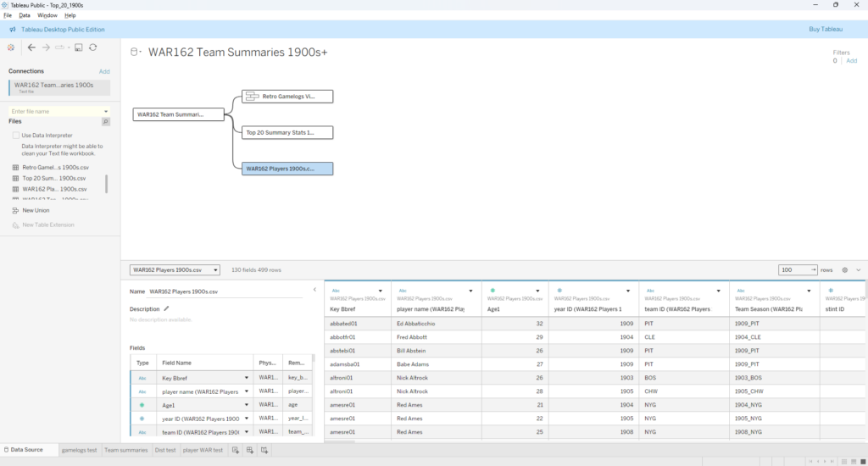868x466 pixels.
Task: Open the Data menu
Action: 25,15
